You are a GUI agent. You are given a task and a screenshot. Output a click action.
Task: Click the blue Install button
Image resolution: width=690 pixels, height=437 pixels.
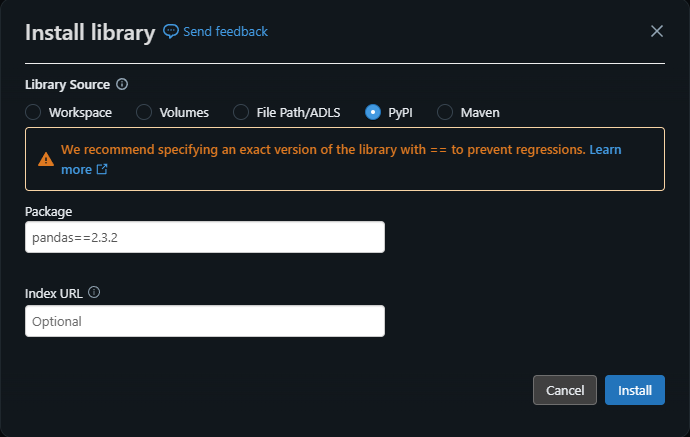coord(634,390)
